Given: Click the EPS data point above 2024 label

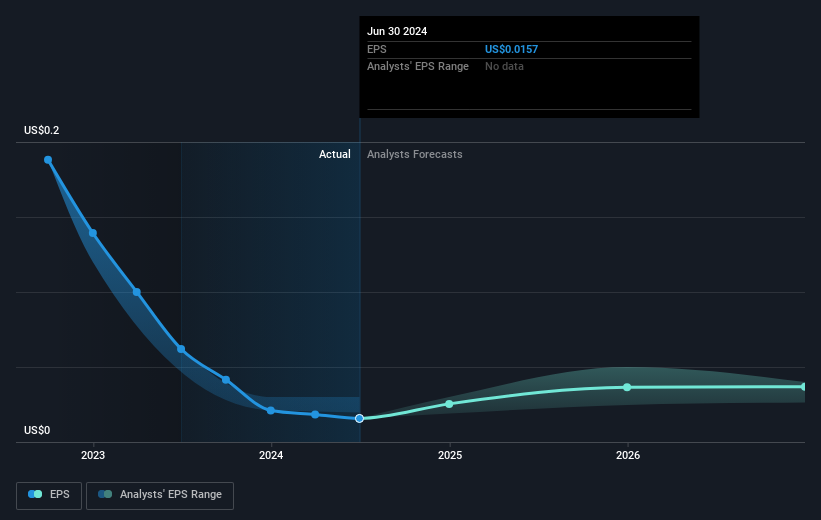Looking at the screenshot, I should 271,411.
